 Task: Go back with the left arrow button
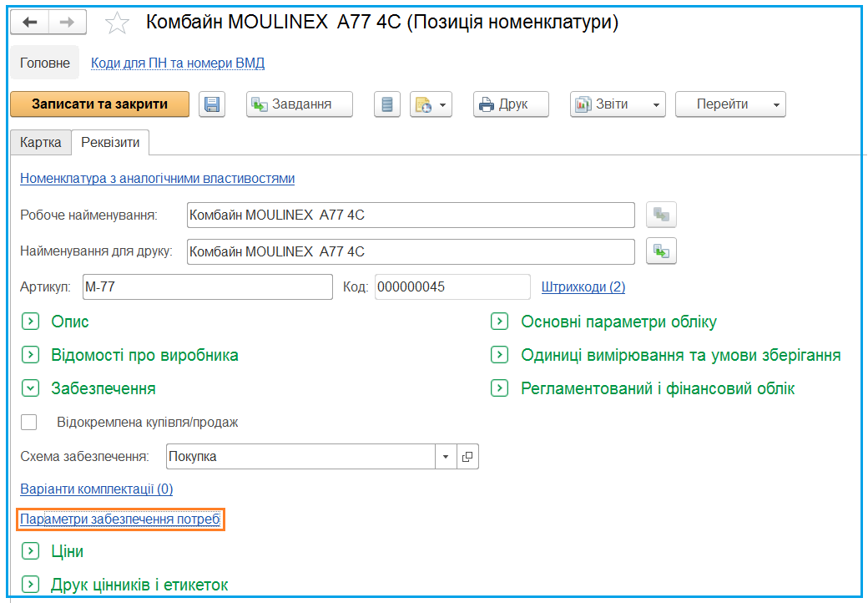click(30, 23)
